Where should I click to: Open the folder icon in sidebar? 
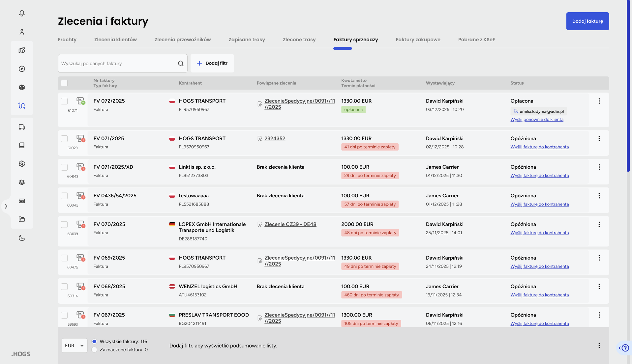tap(22, 219)
